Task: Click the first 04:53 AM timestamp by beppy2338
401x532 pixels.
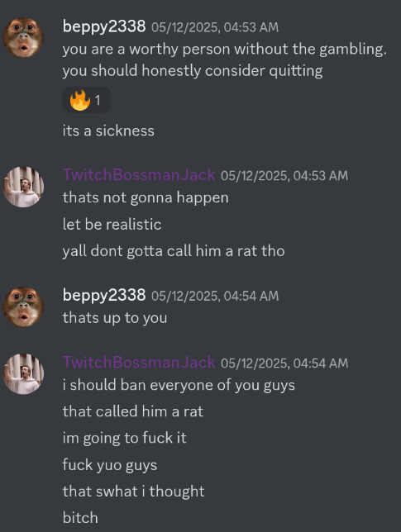Action: [215, 27]
